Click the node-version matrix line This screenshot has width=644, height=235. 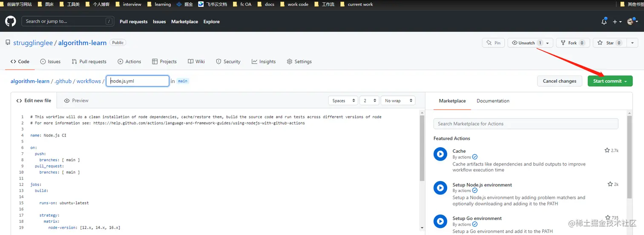pos(84,228)
